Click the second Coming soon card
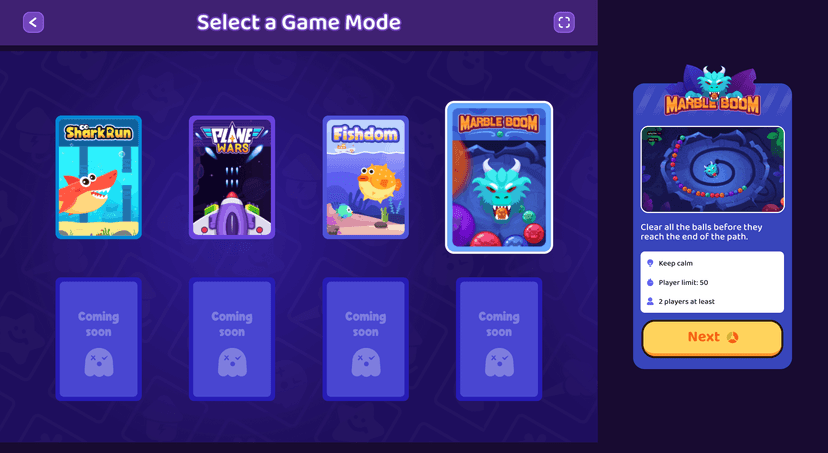Image resolution: width=828 pixels, height=453 pixels. 232,339
